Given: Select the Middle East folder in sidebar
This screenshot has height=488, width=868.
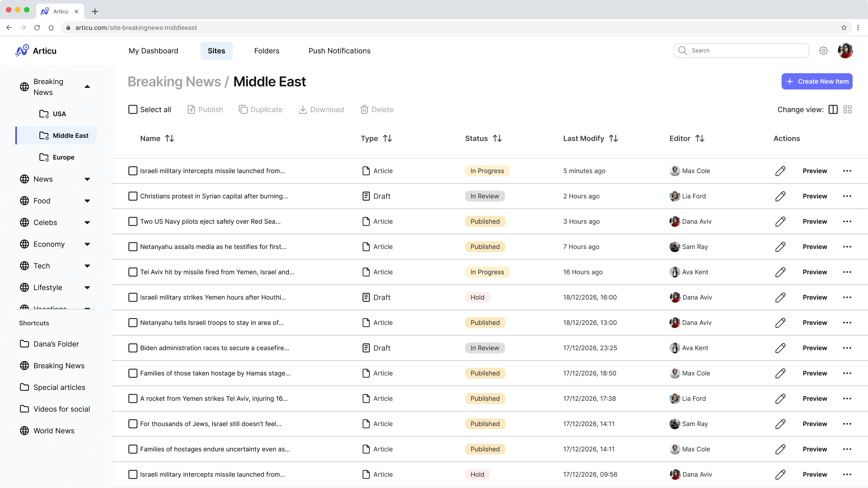Looking at the screenshot, I should click(56, 135).
